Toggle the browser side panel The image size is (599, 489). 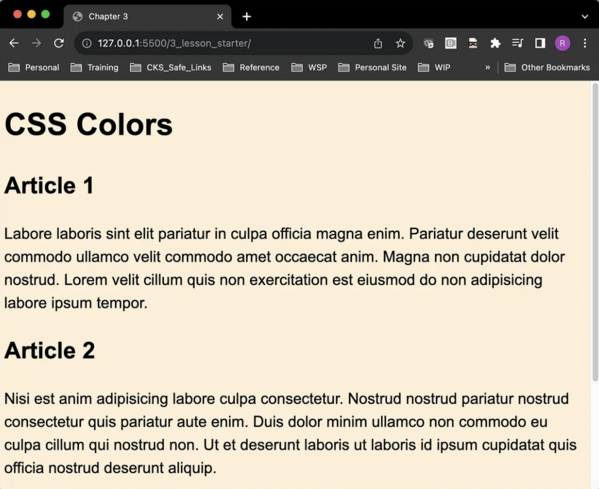click(x=540, y=43)
